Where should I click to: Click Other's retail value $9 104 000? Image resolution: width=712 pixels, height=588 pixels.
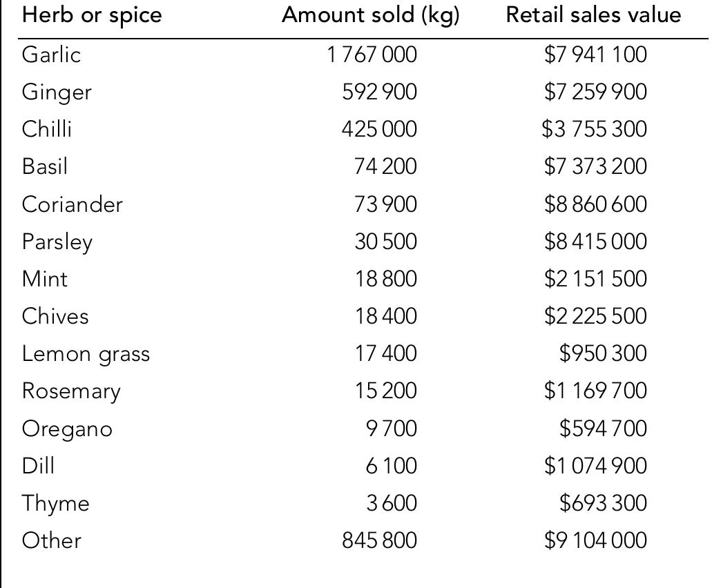pos(595,541)
